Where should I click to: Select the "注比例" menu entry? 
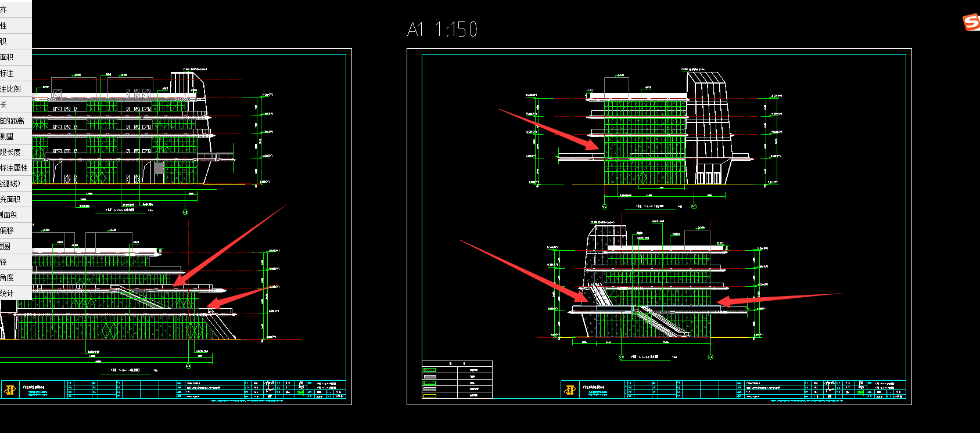[x=16, y=89]
